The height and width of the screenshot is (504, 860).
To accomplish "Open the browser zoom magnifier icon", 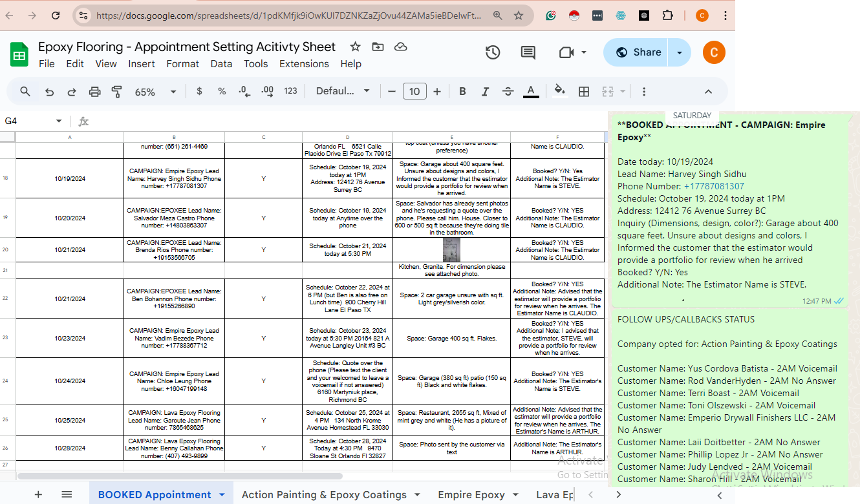I will pos(497,16).
